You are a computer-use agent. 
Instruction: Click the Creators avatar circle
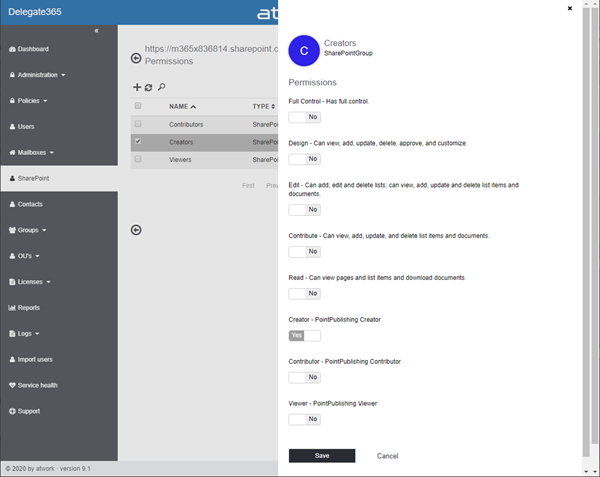tap(304, 50)
